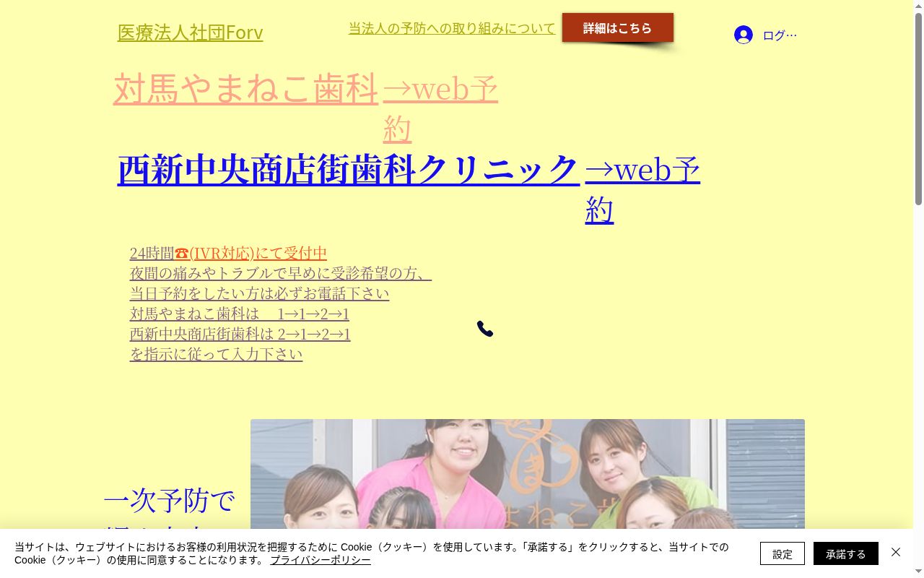Click scrollbar up arrow at top
The height and width of the screenshot is (578, 924).
click(918, 6)
